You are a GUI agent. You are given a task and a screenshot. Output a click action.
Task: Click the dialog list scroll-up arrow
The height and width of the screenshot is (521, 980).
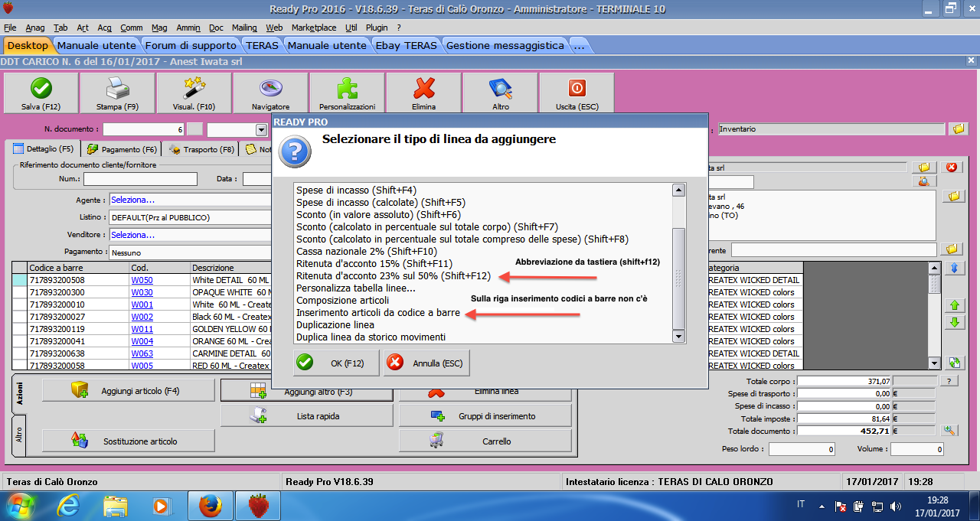(x=678, y=190)
